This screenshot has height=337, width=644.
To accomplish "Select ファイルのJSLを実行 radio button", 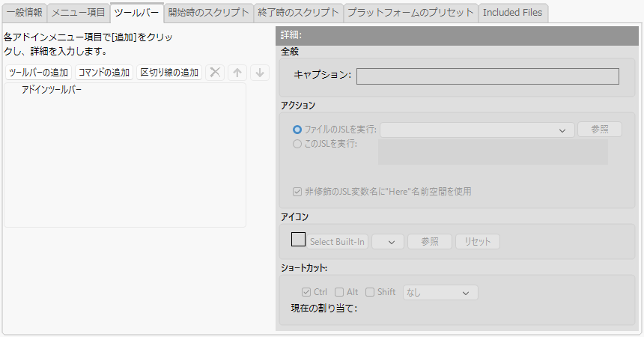I will [x=297, y=130].
